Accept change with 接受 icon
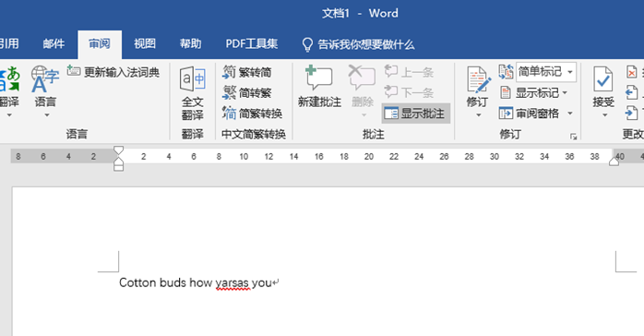The image size is (644, 336). coord(602,79)
